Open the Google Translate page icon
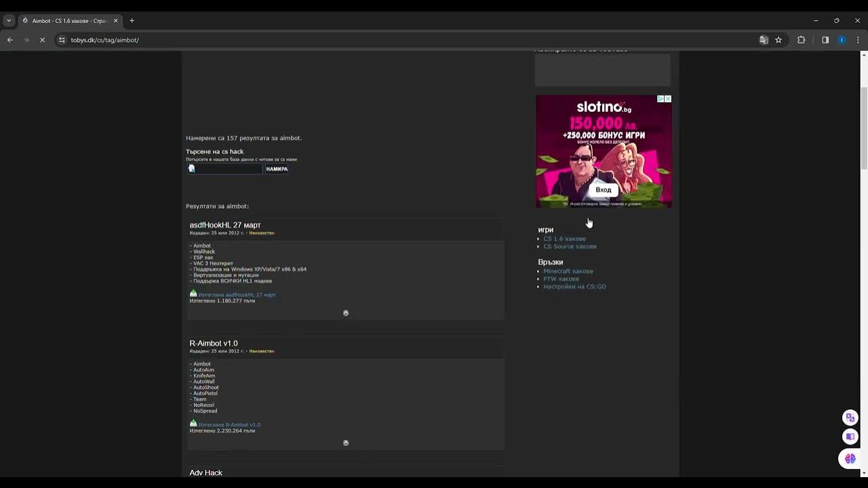 [764, 40]
